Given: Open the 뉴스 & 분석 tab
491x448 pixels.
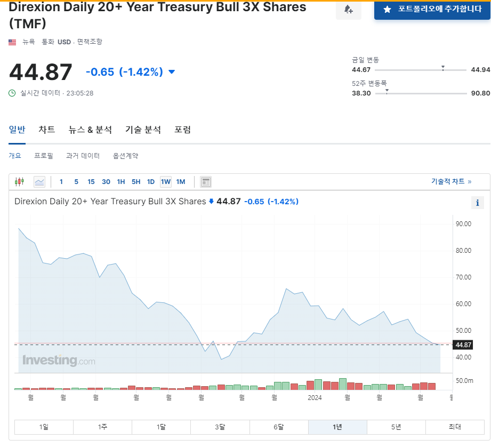Looking at the screenshot, I should pyautogui.click(x=90, y=130).
